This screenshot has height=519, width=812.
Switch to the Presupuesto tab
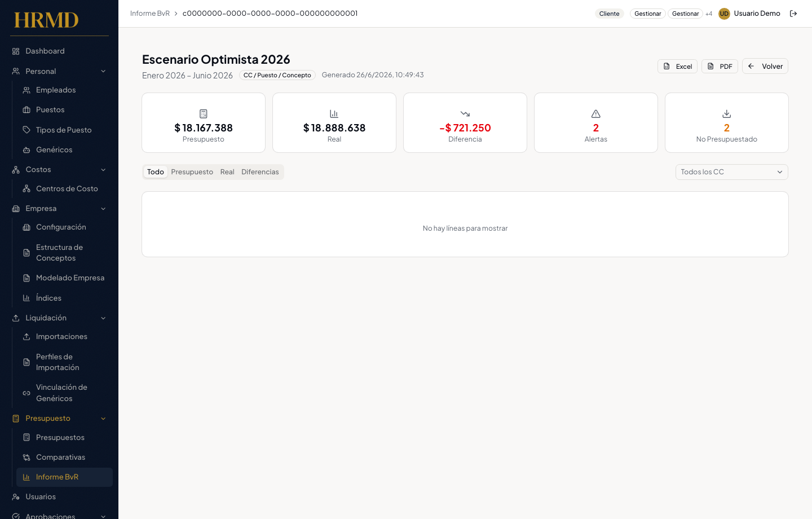coord(192,172)
